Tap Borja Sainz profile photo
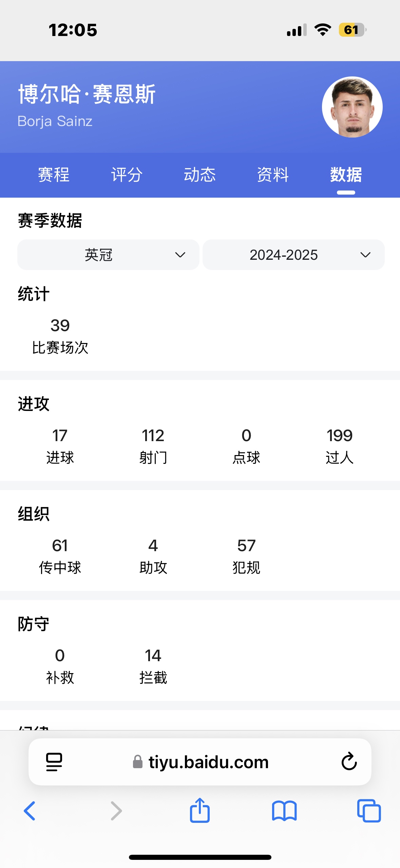Image resolution: width=400 pixels, height=868 pixels. pos(352,107)
